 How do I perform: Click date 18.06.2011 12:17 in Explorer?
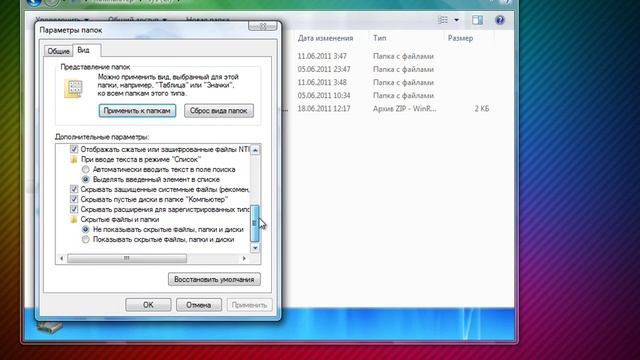(x=324, y=109)
